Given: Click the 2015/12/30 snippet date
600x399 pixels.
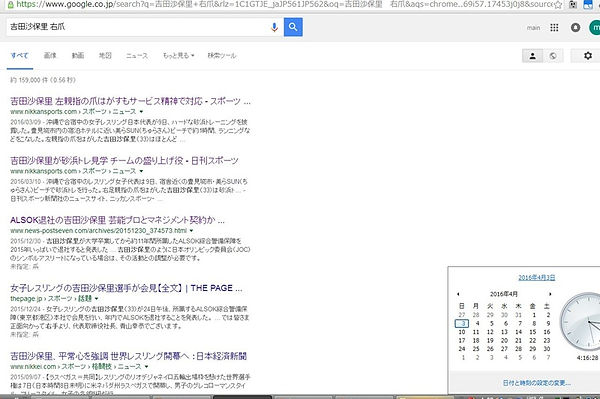Looking at the screenshot, I should click(25, 241).
